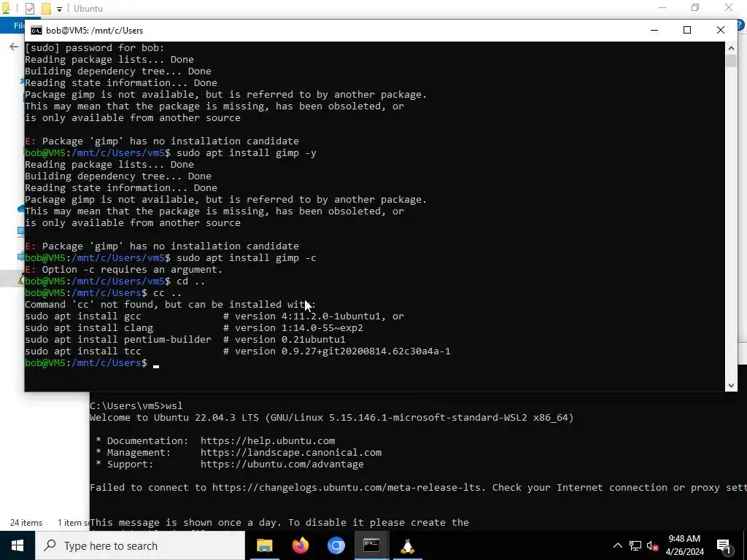Viewport: 747px width, 560px height.
Task: Restore down the Ubuntu Explorer window
Action: tap(695, 7)
